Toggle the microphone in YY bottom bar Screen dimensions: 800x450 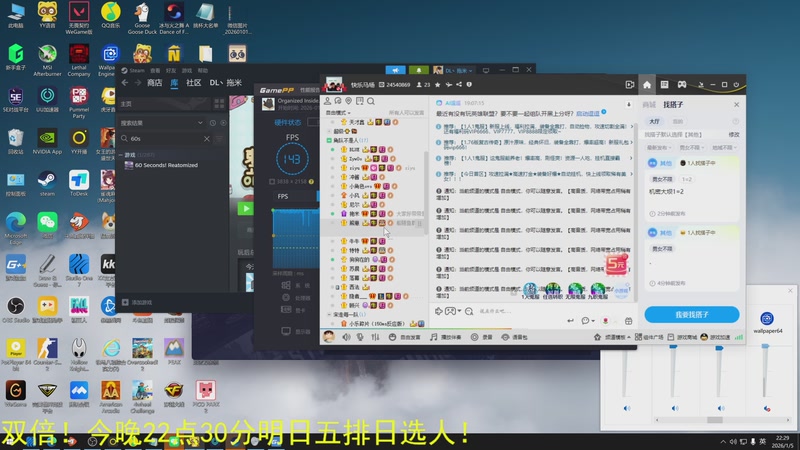coord(360,337)
